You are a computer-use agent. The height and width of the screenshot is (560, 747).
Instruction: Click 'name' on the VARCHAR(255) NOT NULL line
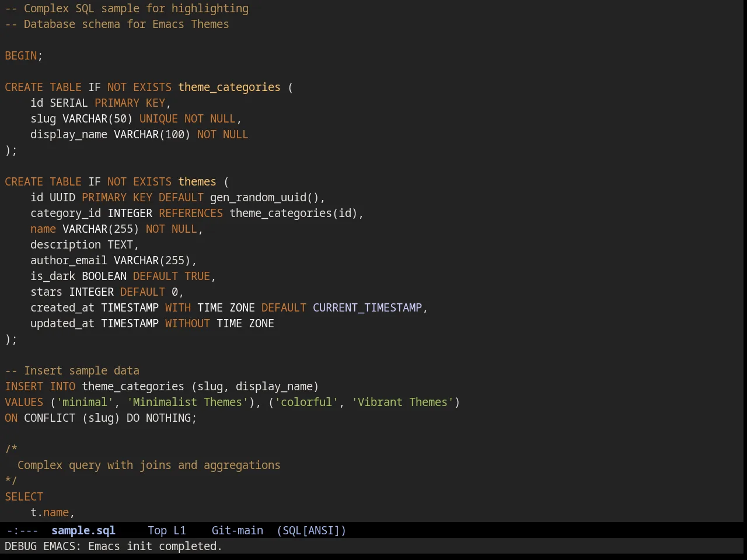tap(43, 229)
